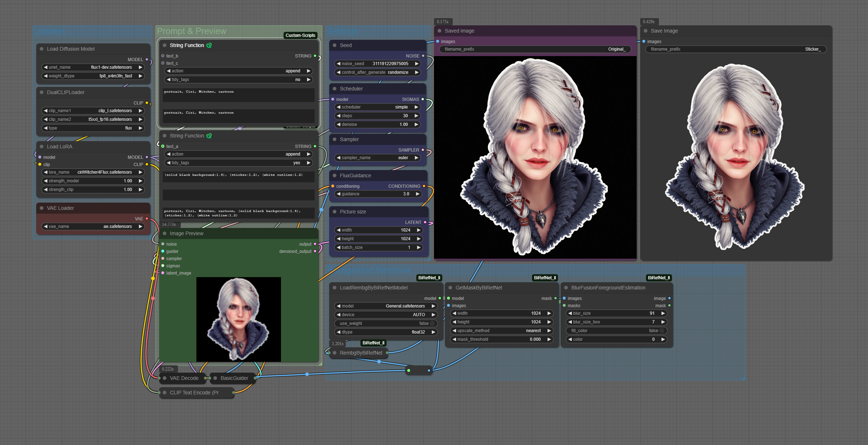Click the collapsed RembgByBiRefNet node
This screenshot has width=868, height=445.
click(x=361, y=353)
